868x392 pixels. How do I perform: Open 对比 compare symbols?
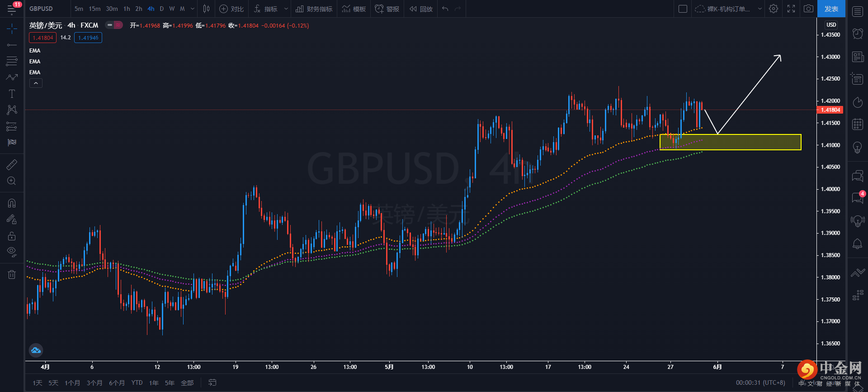click(x=231, y=9)
